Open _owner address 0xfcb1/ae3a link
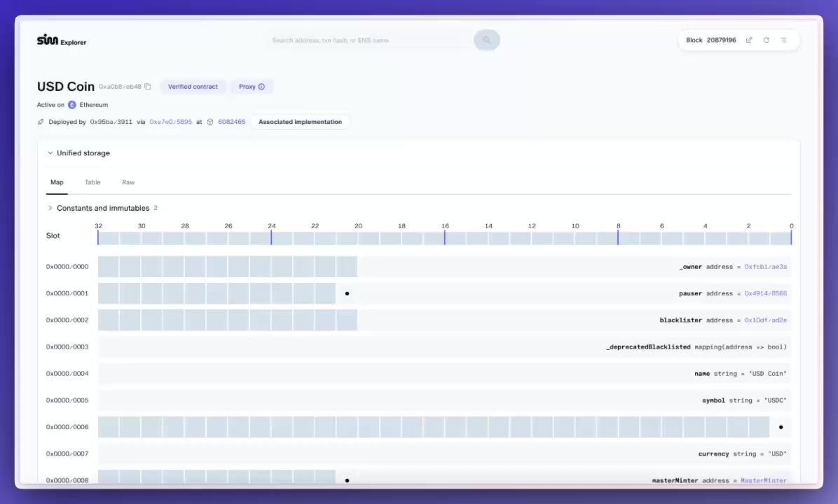 765,267
